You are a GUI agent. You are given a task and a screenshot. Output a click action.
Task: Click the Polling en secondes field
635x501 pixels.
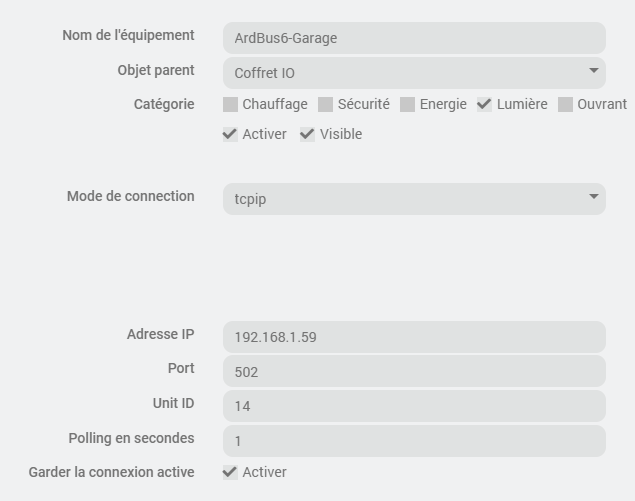414,440
